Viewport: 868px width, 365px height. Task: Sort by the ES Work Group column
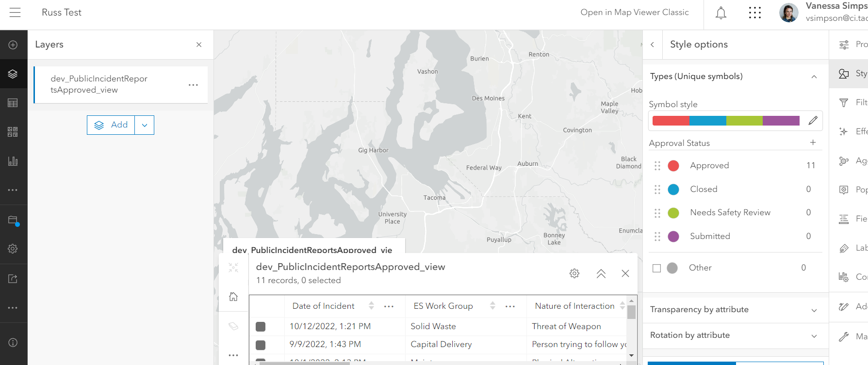[x=492, y=306]
